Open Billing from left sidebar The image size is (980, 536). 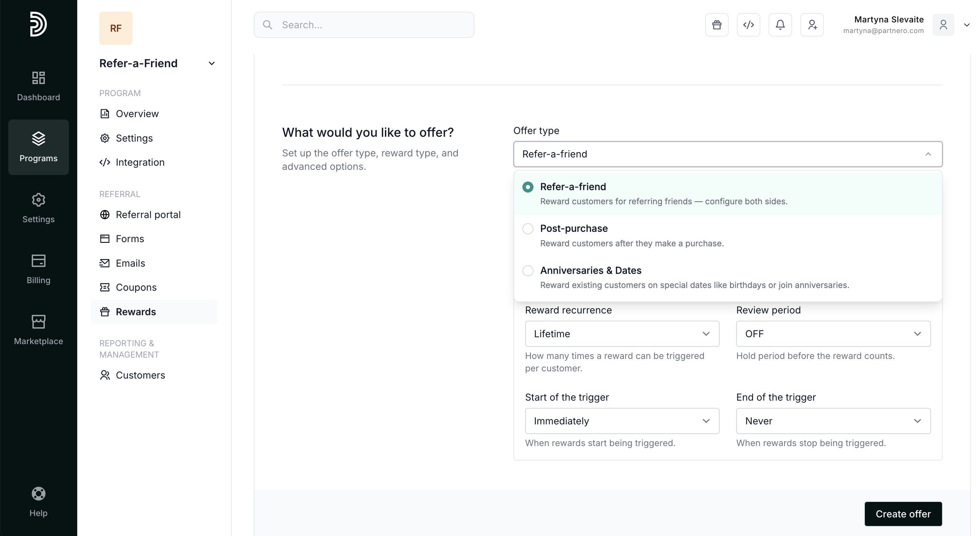(38, 269)
